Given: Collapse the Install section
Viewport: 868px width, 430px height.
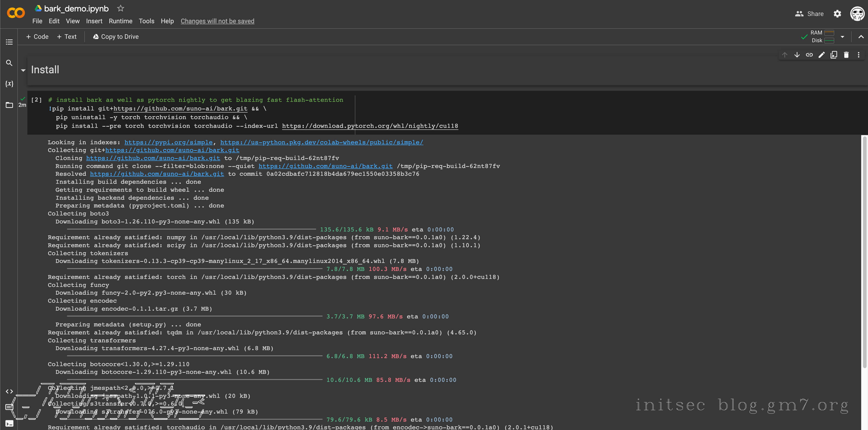Looking at the screenshot, I should click(x=23, y=70).
